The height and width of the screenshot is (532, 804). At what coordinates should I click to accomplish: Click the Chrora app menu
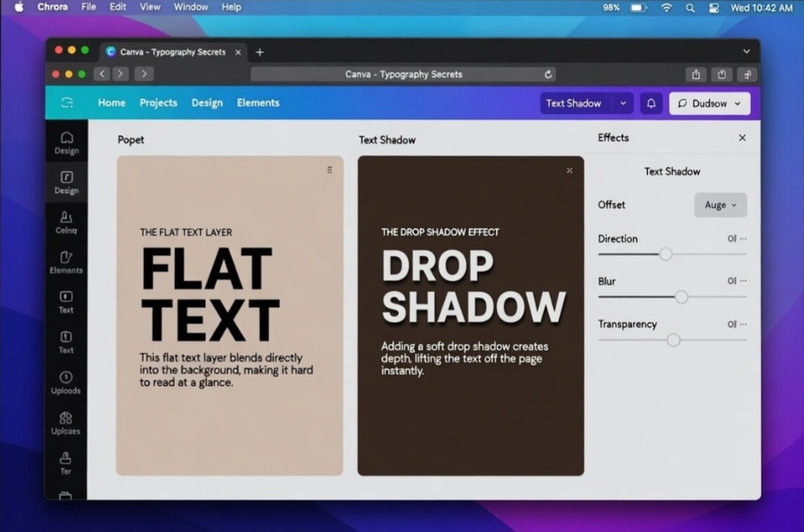click(53, 7)
